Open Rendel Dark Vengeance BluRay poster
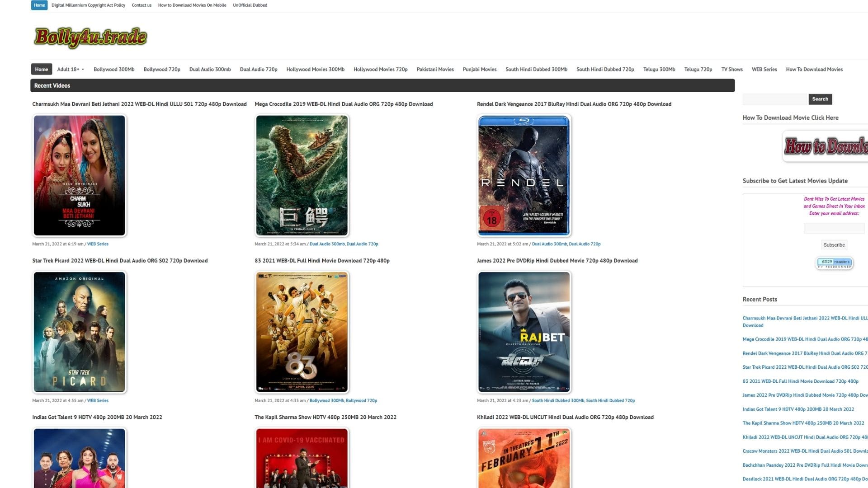This screenshot has width=868, height=488. pos(524,175)
